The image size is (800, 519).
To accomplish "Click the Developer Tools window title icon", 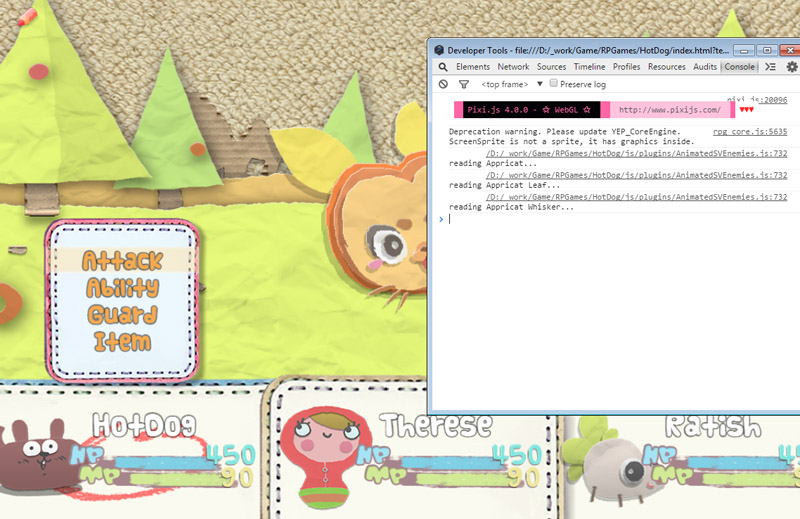I will pos(439,50).
